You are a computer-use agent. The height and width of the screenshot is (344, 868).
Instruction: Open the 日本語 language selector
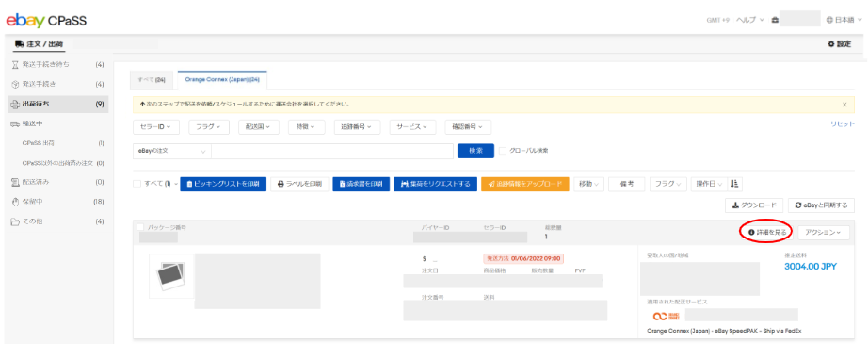[x=845, y=20]
